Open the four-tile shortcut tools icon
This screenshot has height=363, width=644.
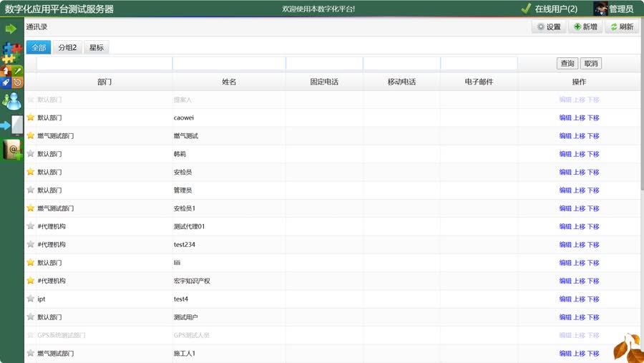[11, 77]
